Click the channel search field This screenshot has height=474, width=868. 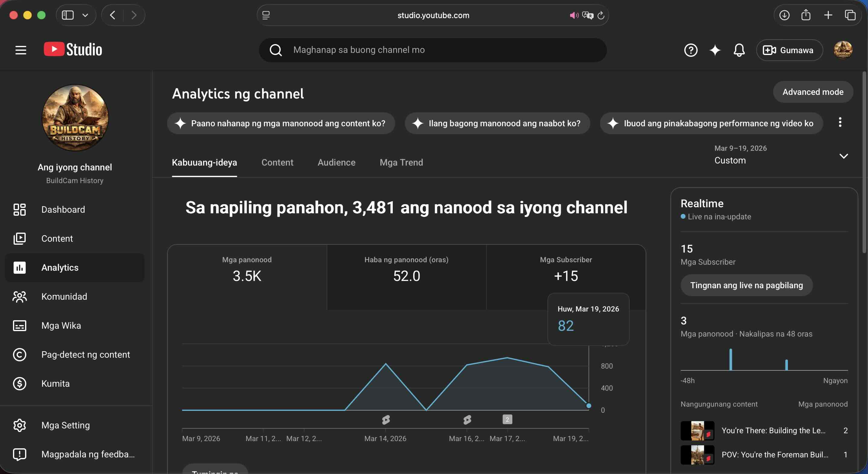433,50
